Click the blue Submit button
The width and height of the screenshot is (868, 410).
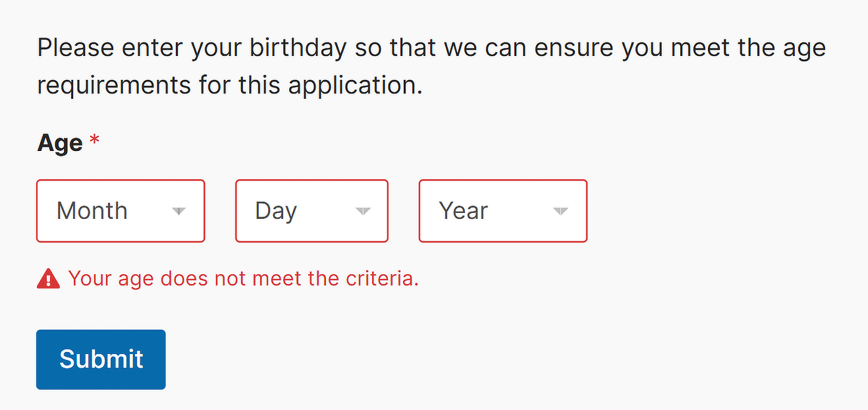[x=100, y=359]
